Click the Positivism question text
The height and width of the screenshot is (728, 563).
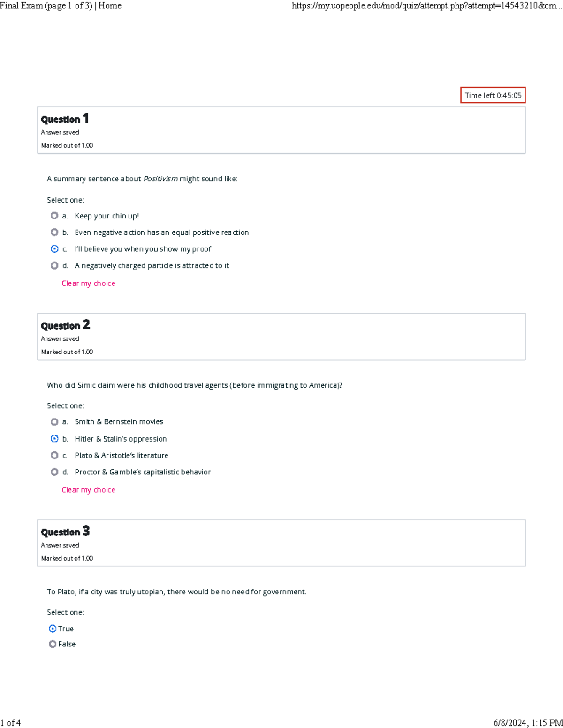[x=142, y=179]
